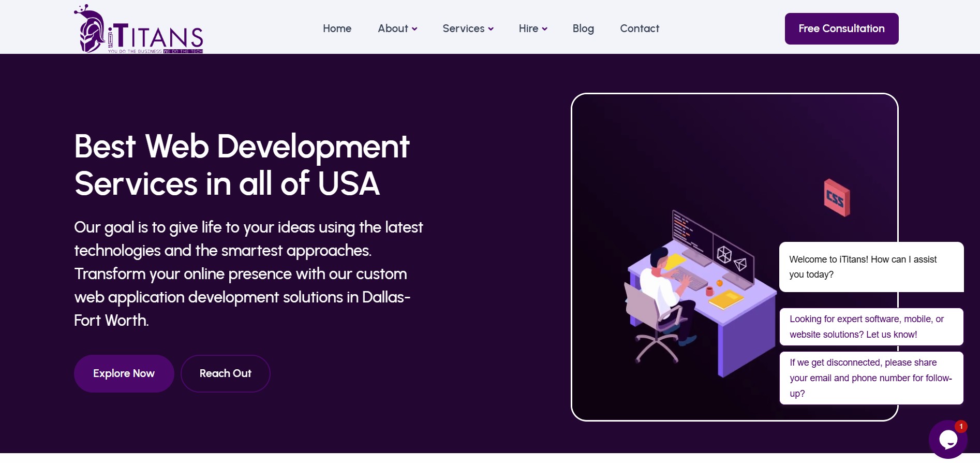The image size is (980, 463).
Task: Click the red CSS cube icon
Action: coord(836,198)
